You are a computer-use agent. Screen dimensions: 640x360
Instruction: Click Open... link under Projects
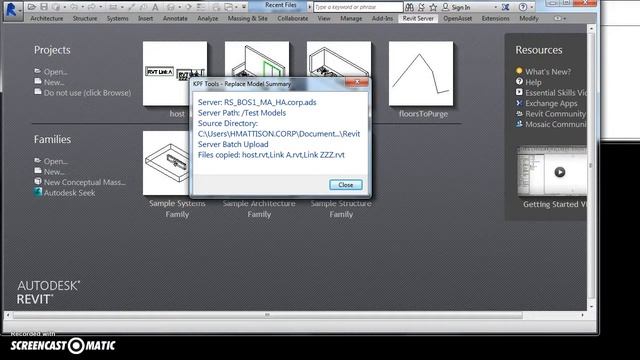pyautogui.click(x=56, y=71)
